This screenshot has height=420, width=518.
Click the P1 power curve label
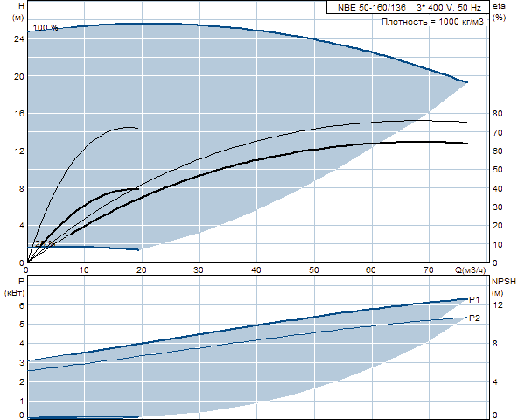474,300
